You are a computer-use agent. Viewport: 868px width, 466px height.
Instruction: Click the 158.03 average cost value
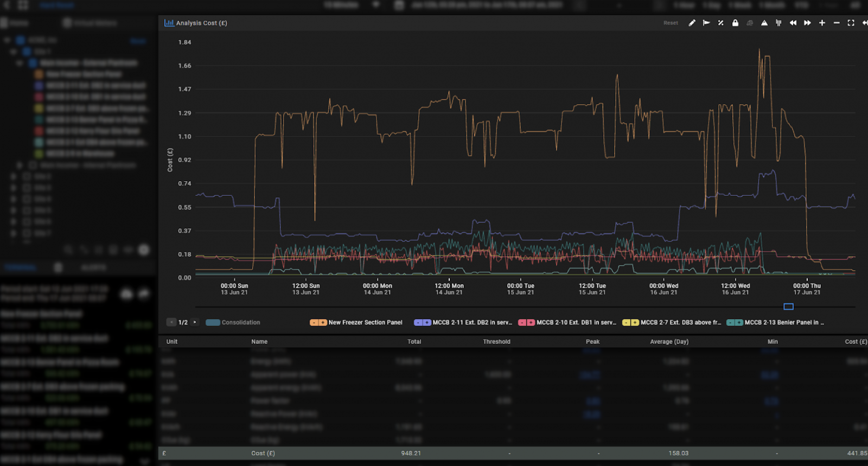pyautogui.click(x=679, y=453)
